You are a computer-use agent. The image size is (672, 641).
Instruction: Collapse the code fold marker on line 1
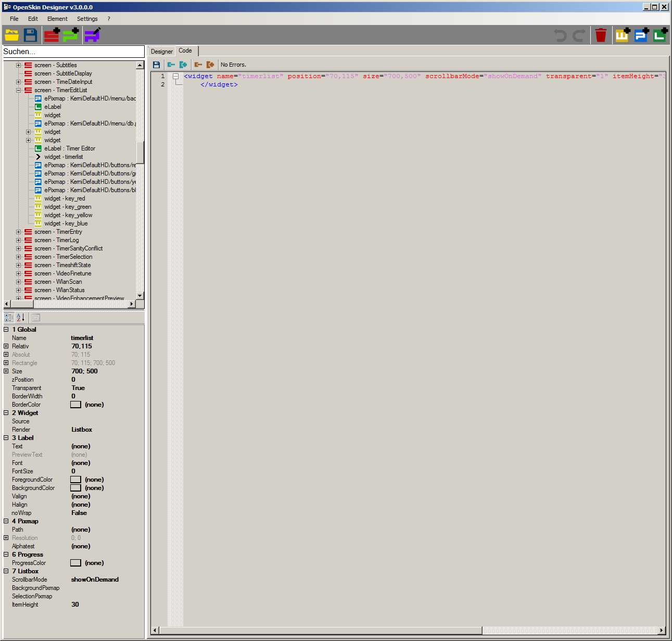(x=176, y=77)
